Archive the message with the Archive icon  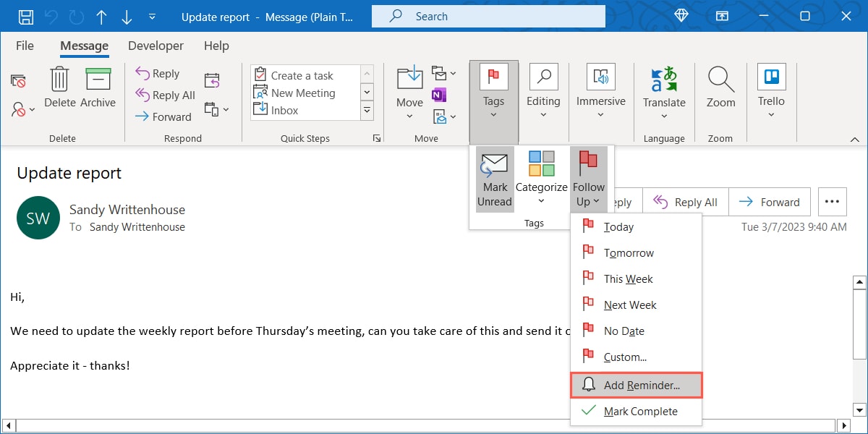tap(98, 87)
